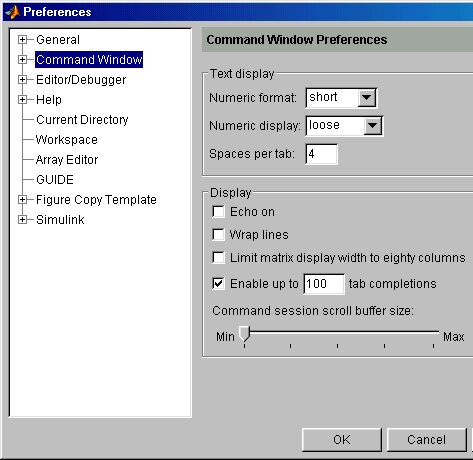This screenshot has height=460, width=473.
Task: Open the Numeric display dropdown arrow
Action: pos(373,126)
